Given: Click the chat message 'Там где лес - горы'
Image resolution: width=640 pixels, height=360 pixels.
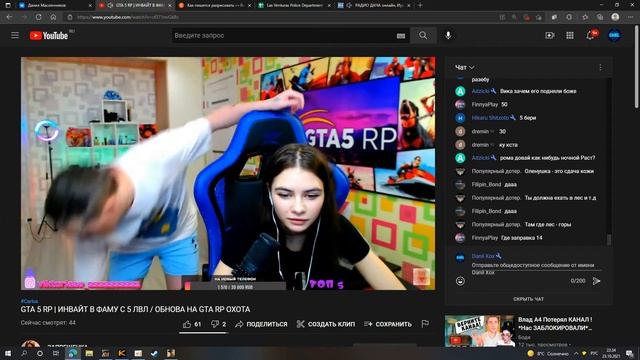Looking at the screenshot, I should tap(548, 224).
